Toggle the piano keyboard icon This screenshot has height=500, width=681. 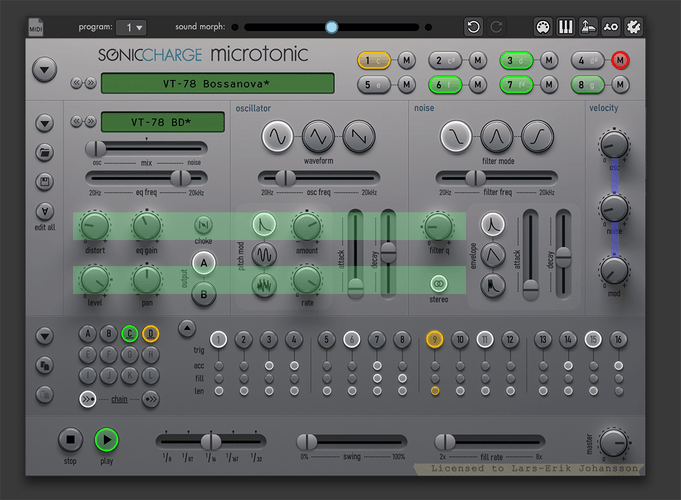click(x=565, y=27)
